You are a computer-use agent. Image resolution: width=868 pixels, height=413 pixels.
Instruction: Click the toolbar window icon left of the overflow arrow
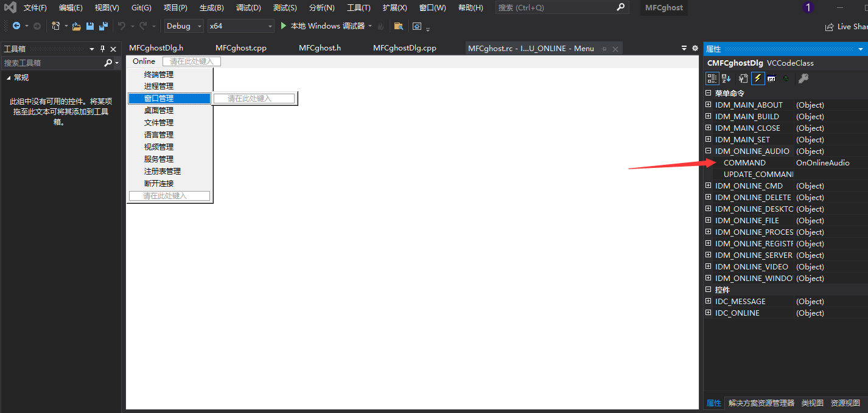click(417, 26)
